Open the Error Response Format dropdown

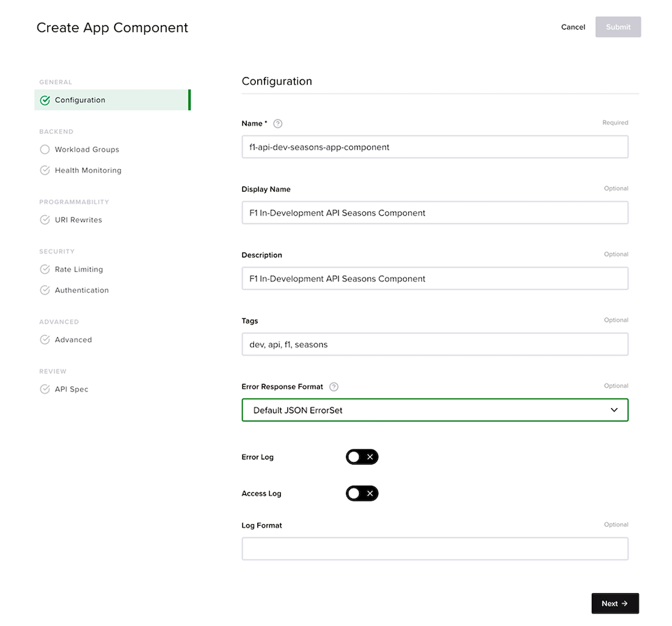pyautogui.click(x=435, y=410)
